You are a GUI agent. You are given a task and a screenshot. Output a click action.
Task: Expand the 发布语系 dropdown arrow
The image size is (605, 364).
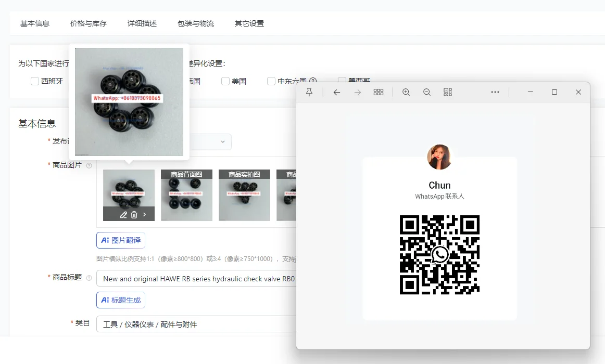[x=223, y=142]
